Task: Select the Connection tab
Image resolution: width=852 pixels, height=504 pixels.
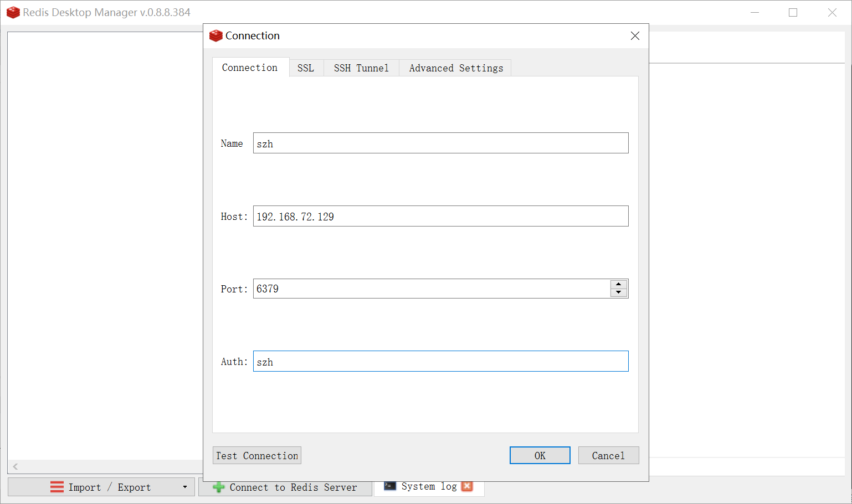Action: coord(250,68)
